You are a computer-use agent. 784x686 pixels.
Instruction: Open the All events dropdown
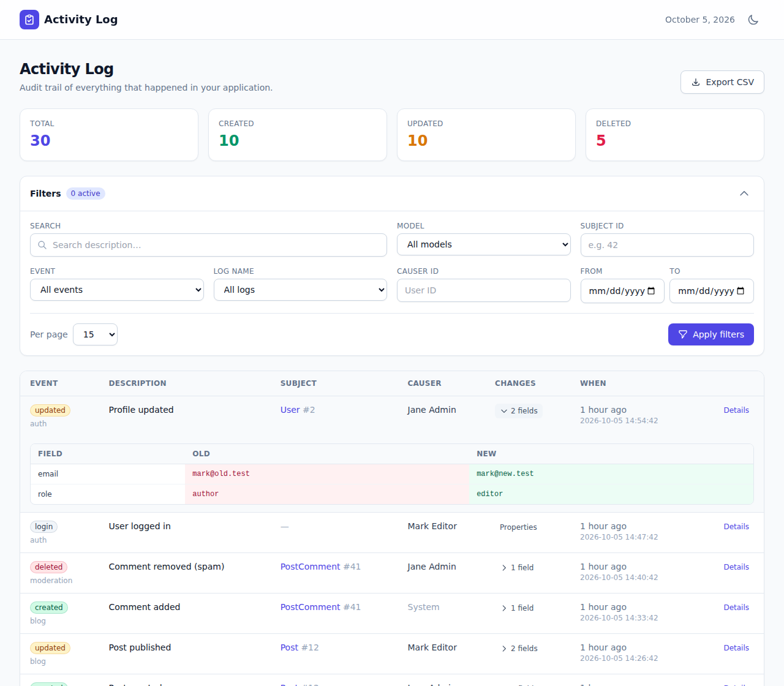[x=117, y=290]
